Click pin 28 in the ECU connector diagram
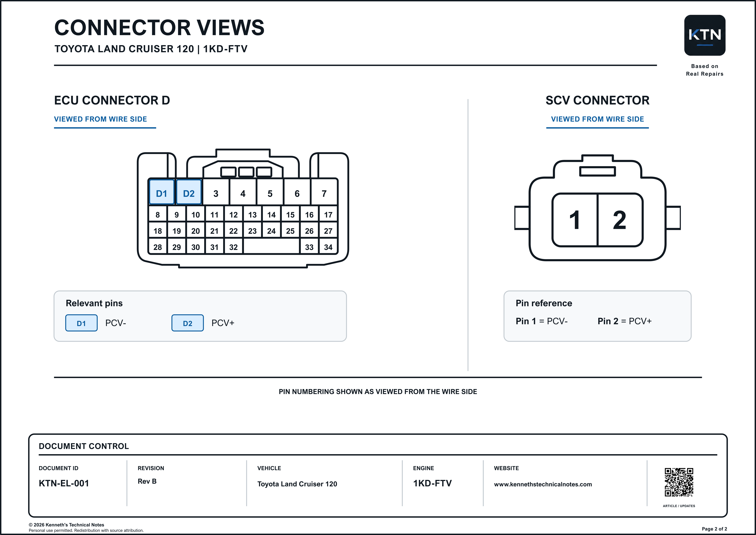The width and height of the screenshot is (756, 535). [158, 246]
